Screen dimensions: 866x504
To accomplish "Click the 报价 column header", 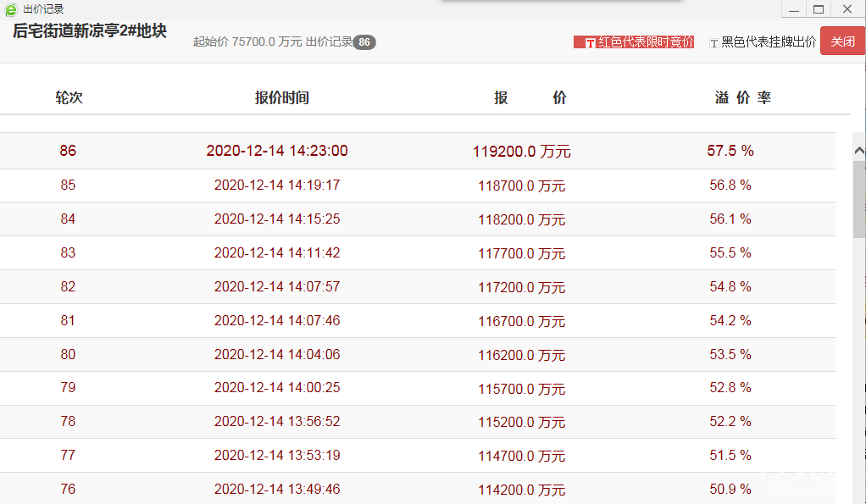I will pos(530,98).
